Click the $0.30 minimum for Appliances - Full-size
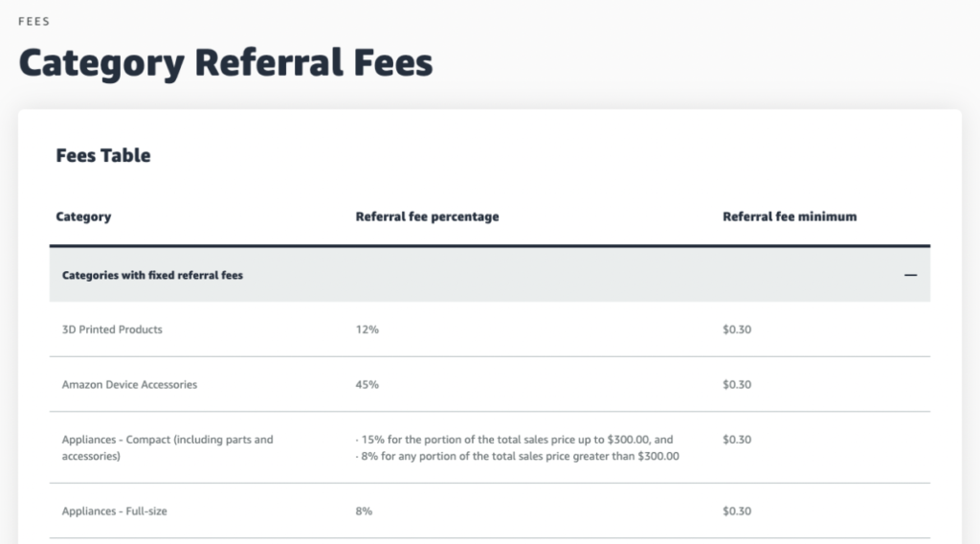Screen dimensions: 980x544 [737, 510]
